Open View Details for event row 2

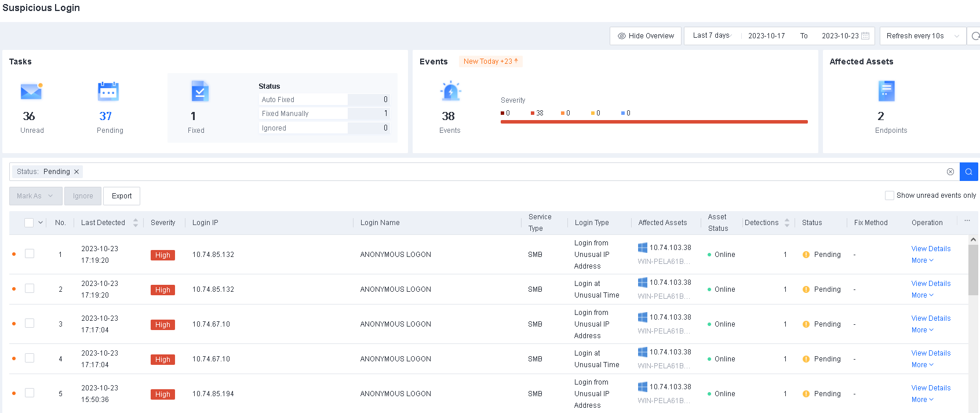[x=931, y=284]
